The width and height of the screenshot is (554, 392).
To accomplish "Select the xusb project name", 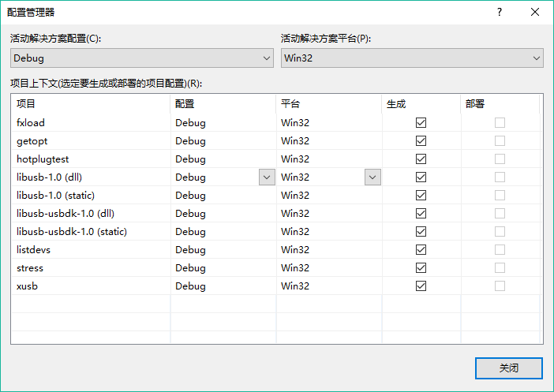I will coord(27,286).
